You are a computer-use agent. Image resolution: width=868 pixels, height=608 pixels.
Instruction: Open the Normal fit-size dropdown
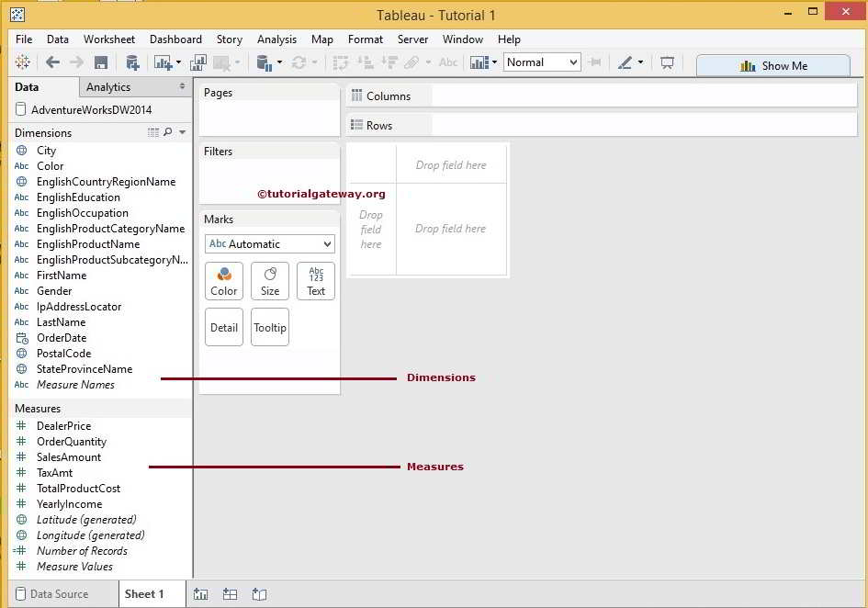[542, 62]
